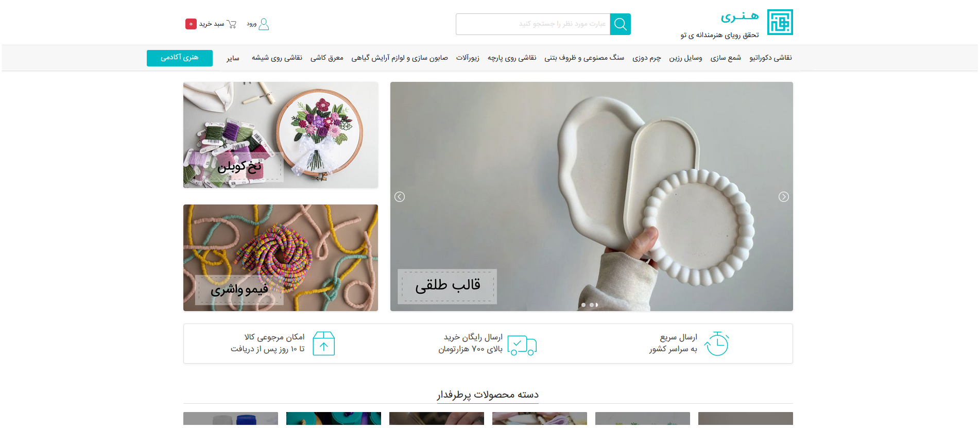Click the product return box icon
The height and width of the screenshot is (428, 980).
pyautogui.click(x=324, y=344)
